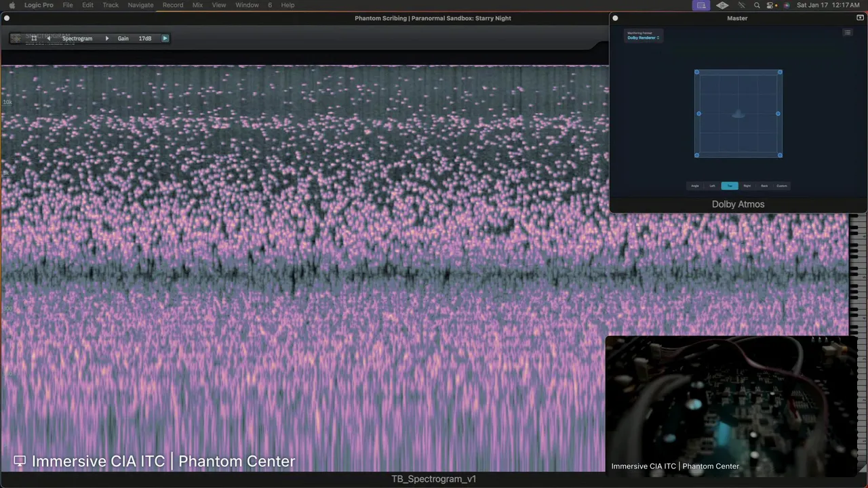Click the selection frame icon in the spectrogram toolbar
This screenshot has height=488, width=868.
pyautogui.click(x=34, y=39)
